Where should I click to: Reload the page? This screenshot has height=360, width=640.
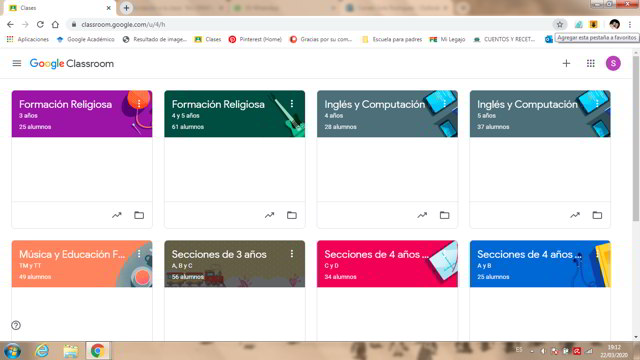[40, 24]
